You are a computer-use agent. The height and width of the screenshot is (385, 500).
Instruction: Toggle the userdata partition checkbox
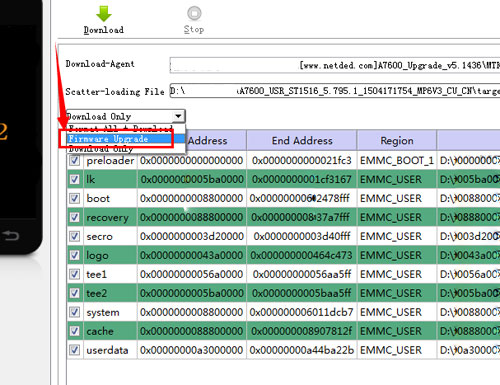coord(74,350)
